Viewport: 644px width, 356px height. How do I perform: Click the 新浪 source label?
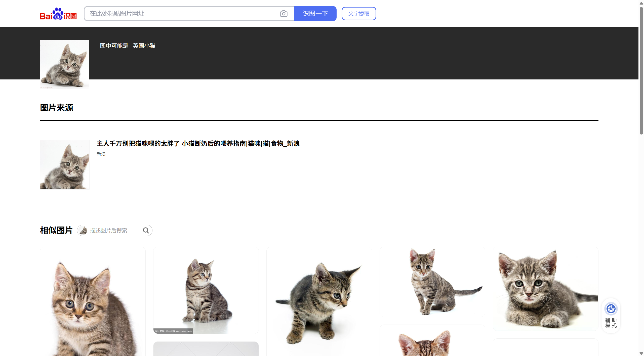pyautogui.click(x=101, y=154)
